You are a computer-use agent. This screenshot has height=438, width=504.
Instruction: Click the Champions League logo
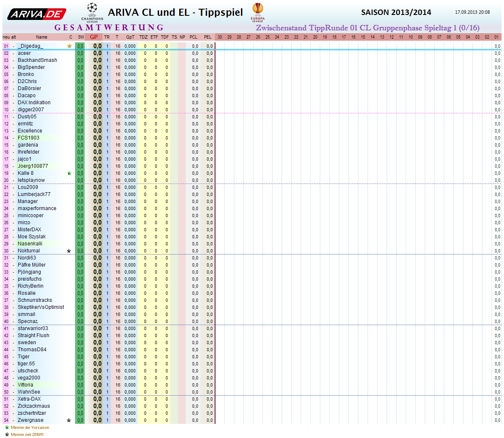point(92,12)
